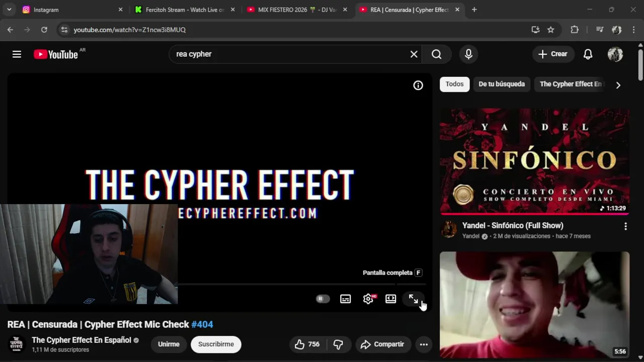Install app icon in the address bar
Image resolution: width=644 pixels, height=362 pixels.
(x=535, y=30)
